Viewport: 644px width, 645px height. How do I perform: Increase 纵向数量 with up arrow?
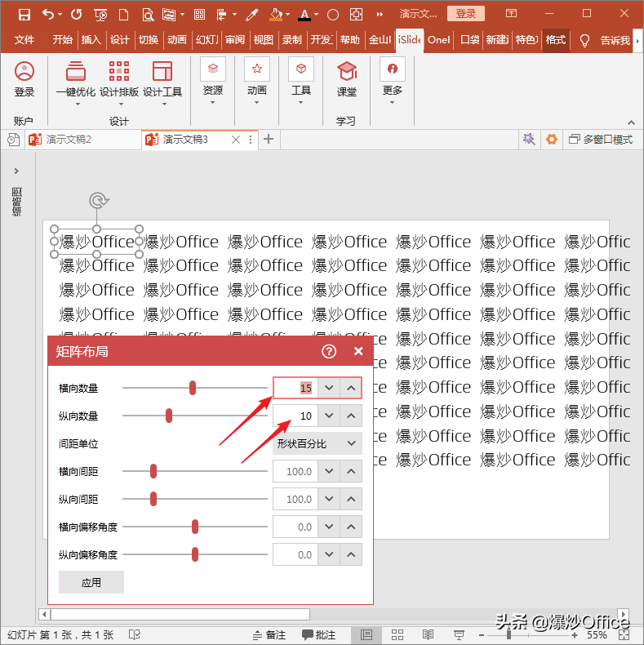(x=351, y=416)
